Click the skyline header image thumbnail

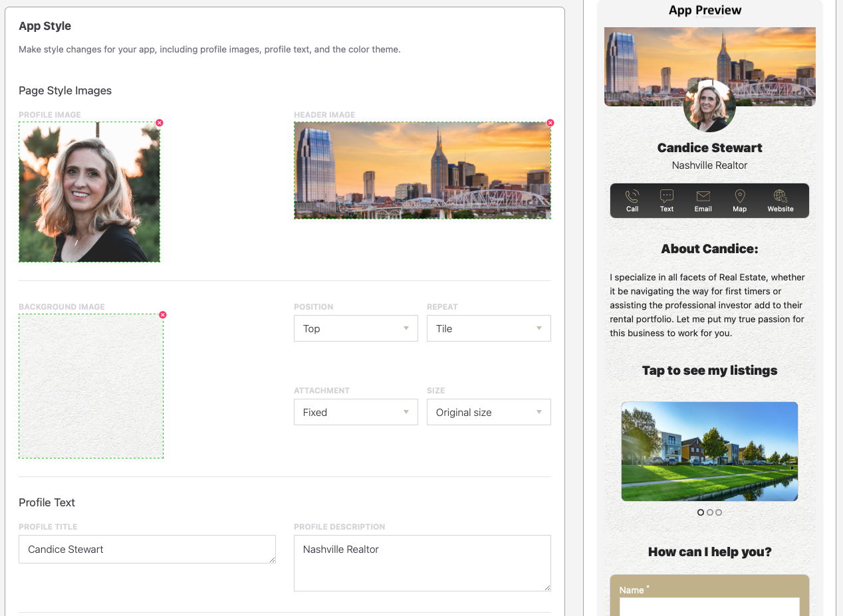(x=422, y=170)
